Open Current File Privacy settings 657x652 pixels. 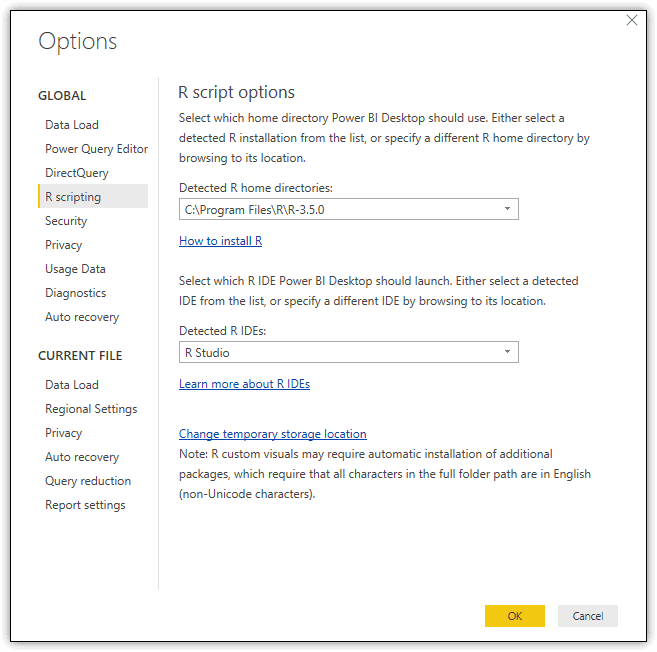point(63,432)
